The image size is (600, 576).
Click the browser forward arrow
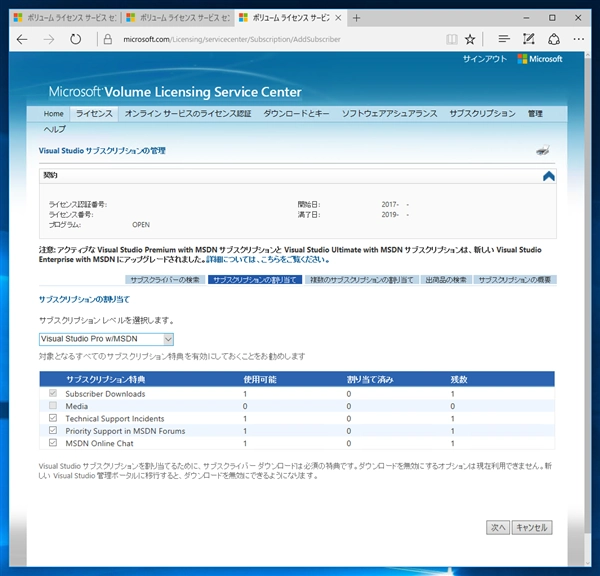[49, 39]
